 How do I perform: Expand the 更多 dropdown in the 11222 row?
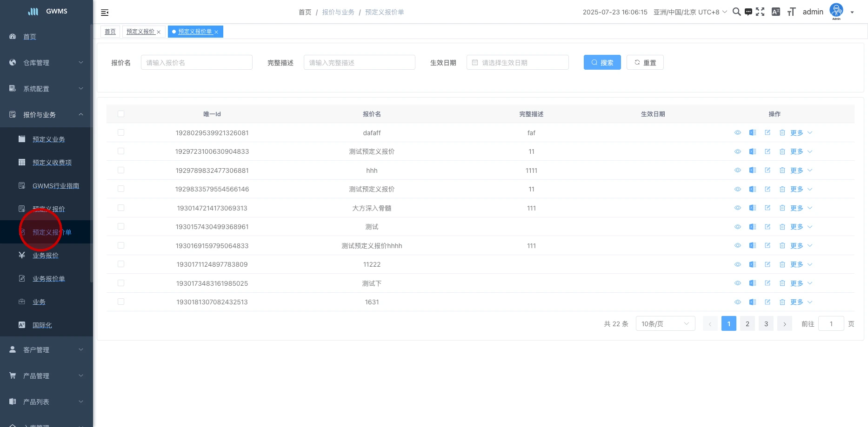pos(801,264)
